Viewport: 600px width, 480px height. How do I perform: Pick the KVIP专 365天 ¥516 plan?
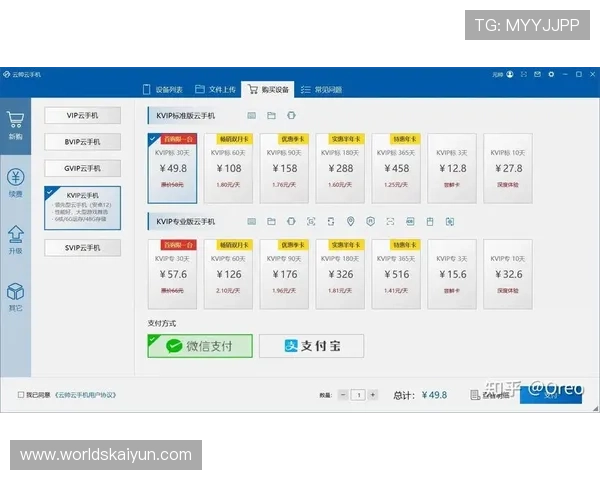tap(396, 274)
